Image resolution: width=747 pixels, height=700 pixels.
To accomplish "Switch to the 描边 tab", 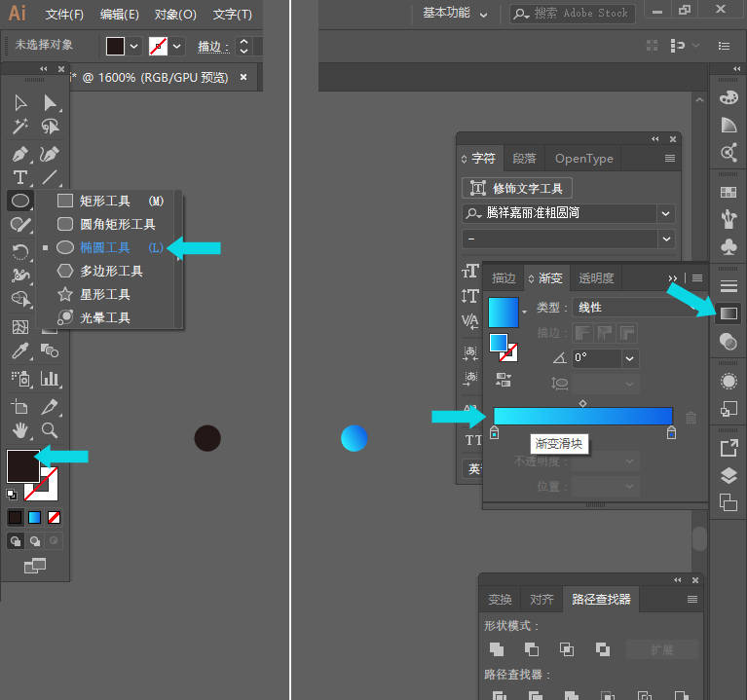I will [504, 278].
